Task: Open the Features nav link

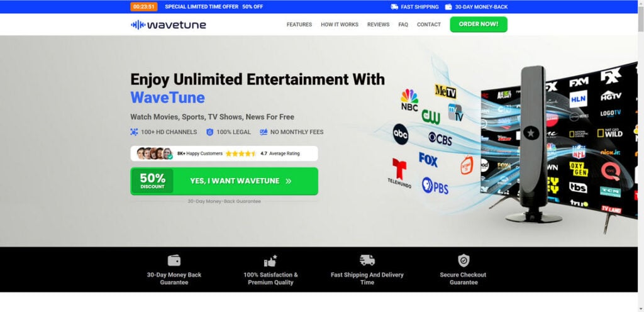Action: click(x=299, y=25)
